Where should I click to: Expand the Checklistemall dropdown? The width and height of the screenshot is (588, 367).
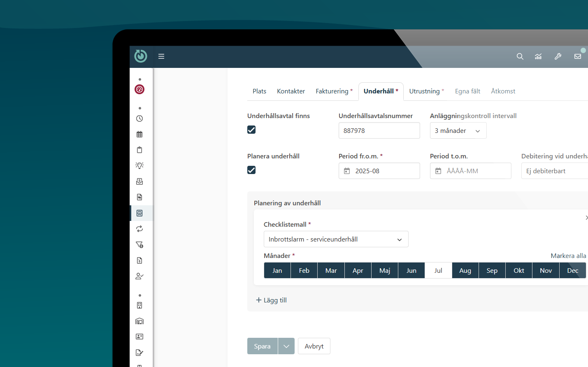336,239
